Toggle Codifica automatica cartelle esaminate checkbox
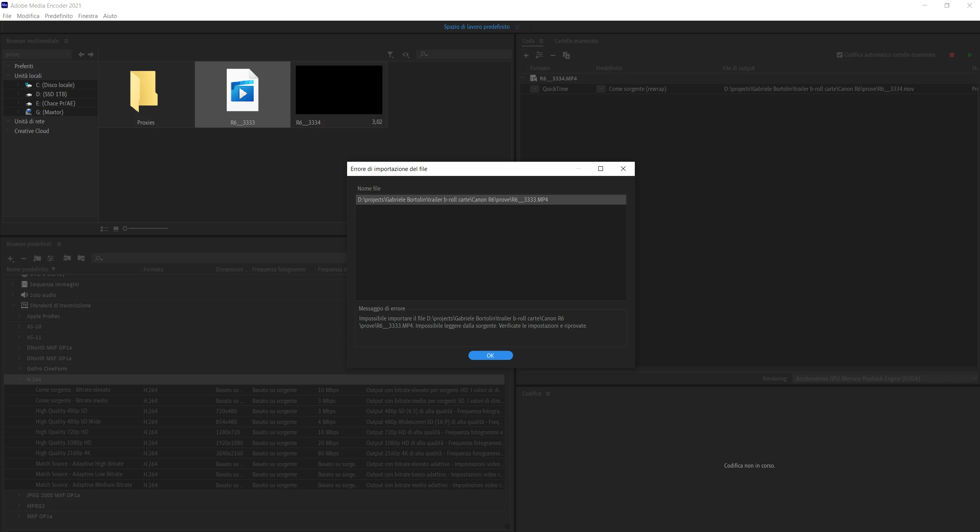The image size is (980, 532). pos(840,55)
